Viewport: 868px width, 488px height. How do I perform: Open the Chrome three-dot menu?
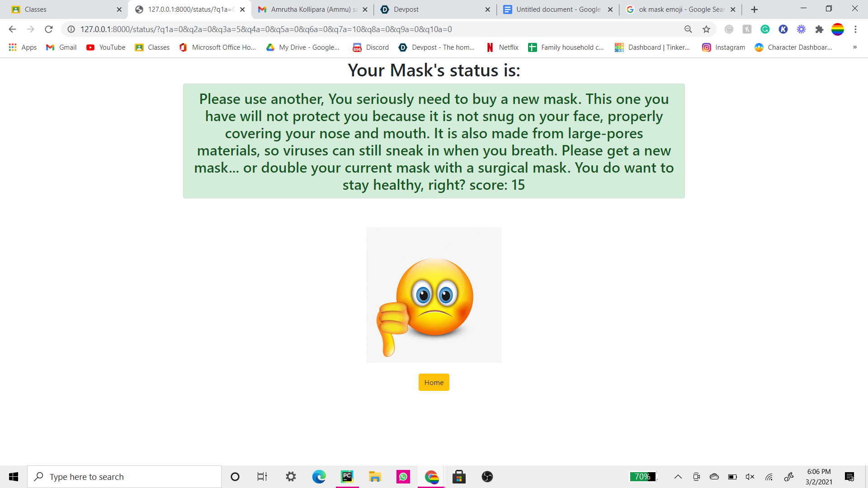point(855,29)
